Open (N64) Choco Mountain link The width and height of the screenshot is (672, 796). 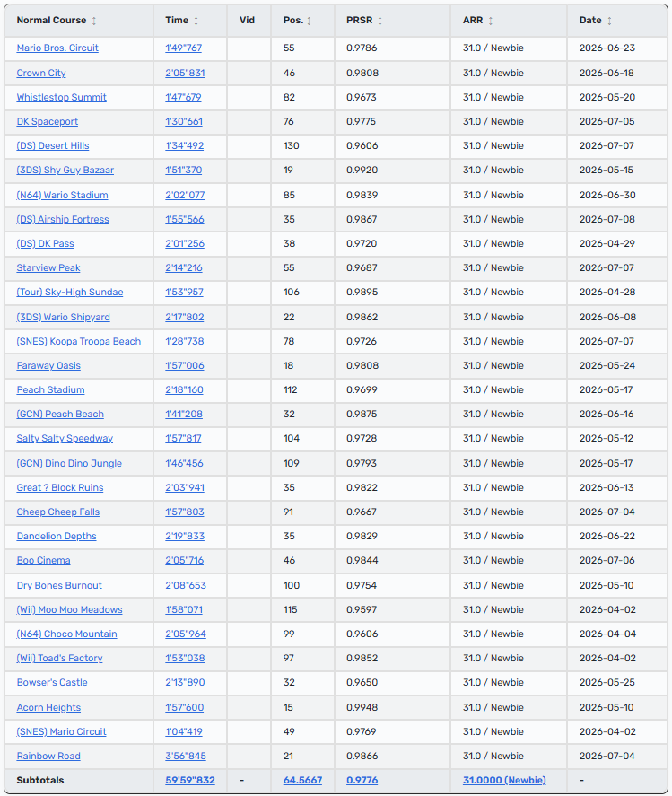click(66, 635)
